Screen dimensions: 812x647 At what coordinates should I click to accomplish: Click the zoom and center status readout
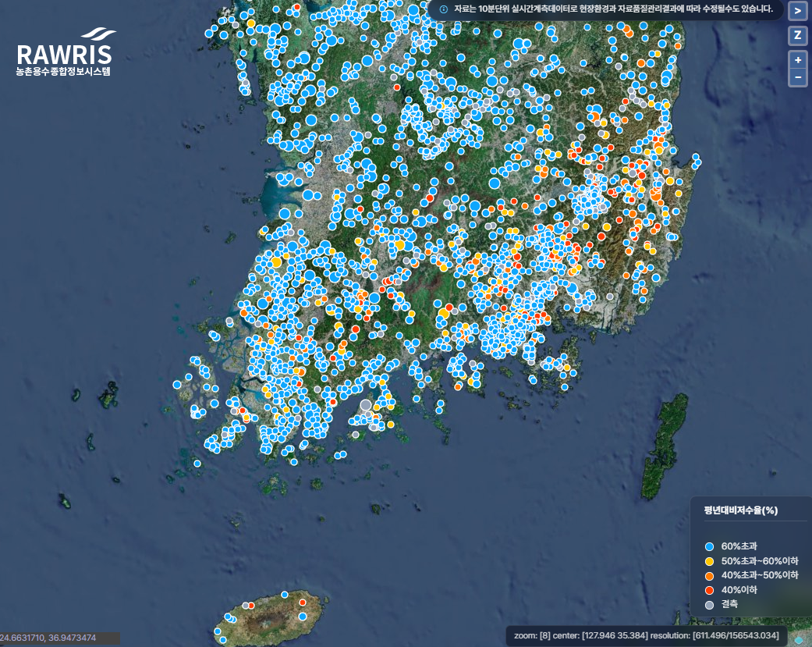pos(647,635)
